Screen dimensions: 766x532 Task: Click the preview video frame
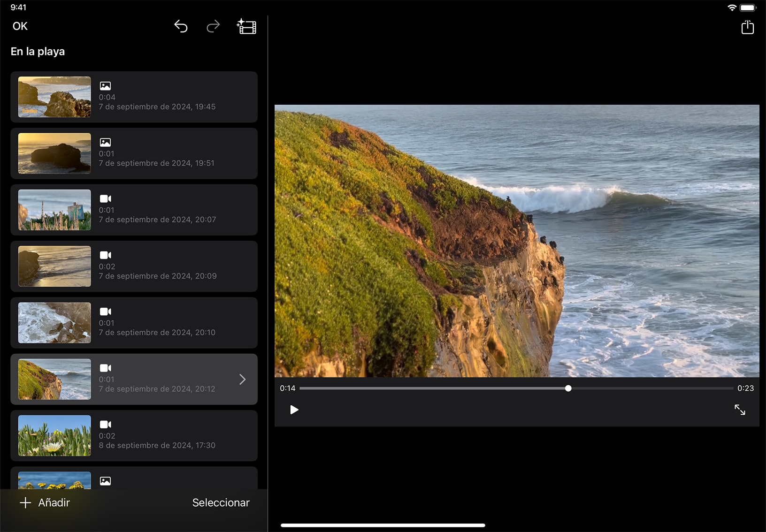517,241
